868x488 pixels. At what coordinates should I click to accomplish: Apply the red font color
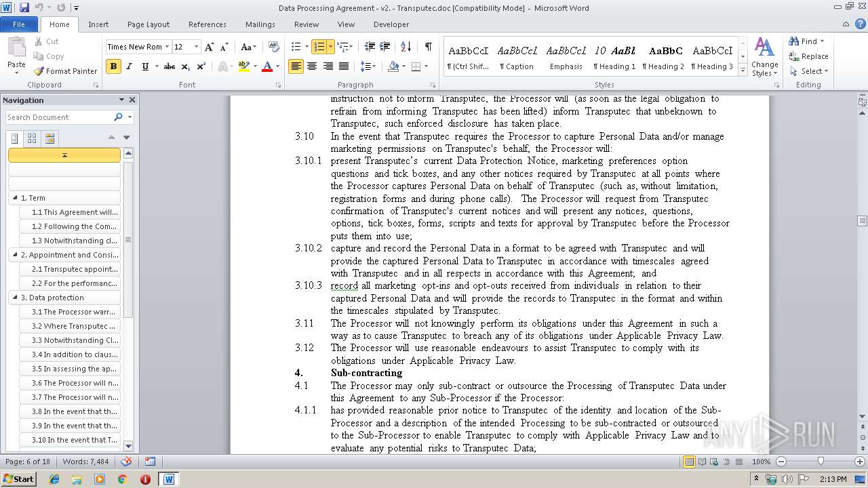point(267,66)
